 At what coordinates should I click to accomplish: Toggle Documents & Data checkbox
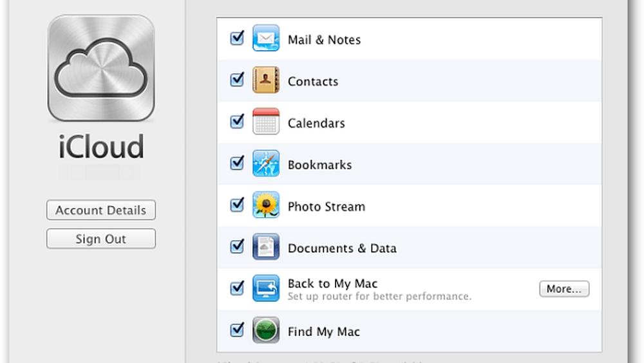point(237,247)
